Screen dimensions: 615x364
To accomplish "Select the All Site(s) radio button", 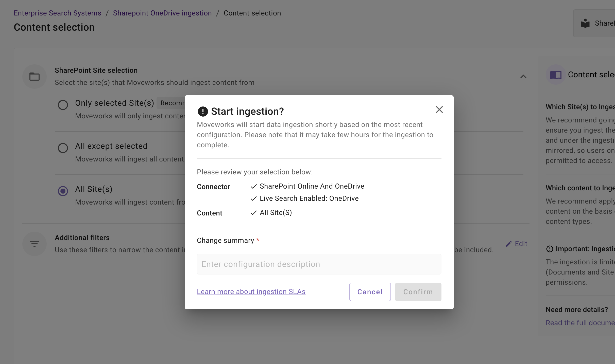I will (63, 191).
